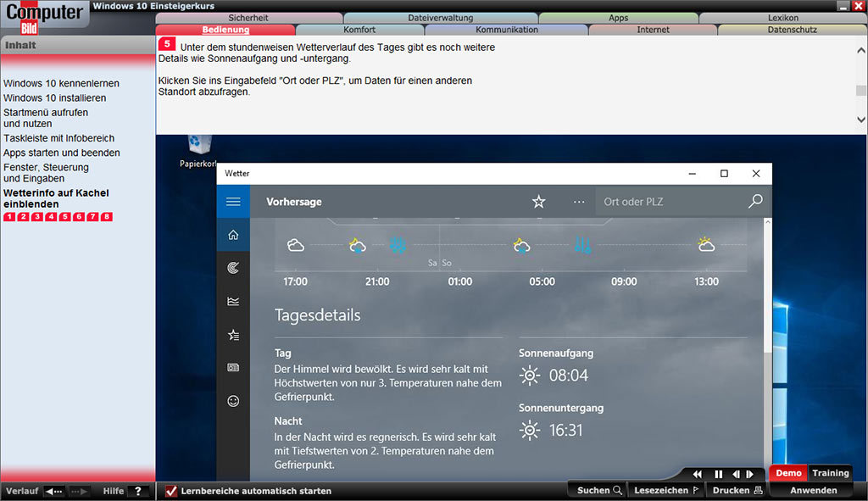Open the Internet tab
The image size is (868, 501).
click(653, 30)
